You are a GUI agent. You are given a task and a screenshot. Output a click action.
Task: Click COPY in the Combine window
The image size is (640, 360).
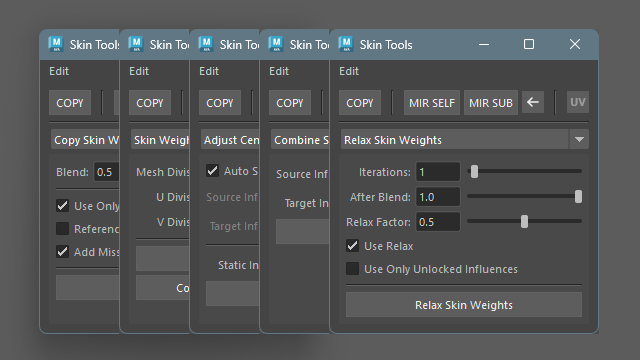click(x=290, y=102)
